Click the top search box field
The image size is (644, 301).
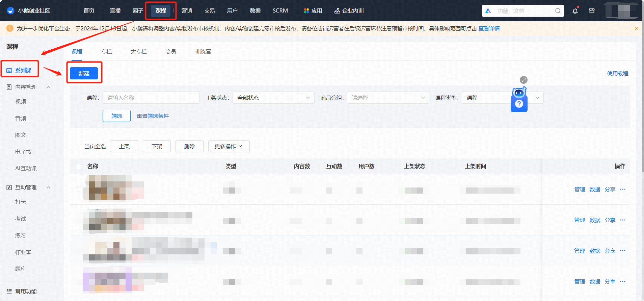(523, 11)
